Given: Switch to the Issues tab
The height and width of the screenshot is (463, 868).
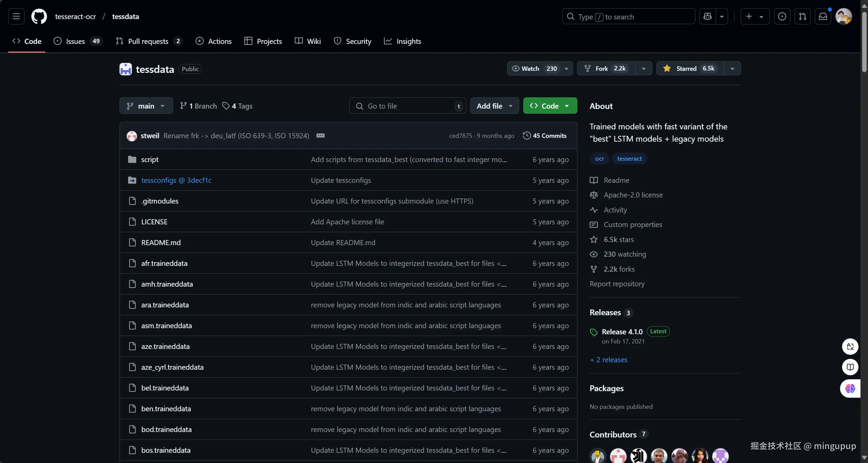Looking at the screenshot, I should [x=76, y=41].
